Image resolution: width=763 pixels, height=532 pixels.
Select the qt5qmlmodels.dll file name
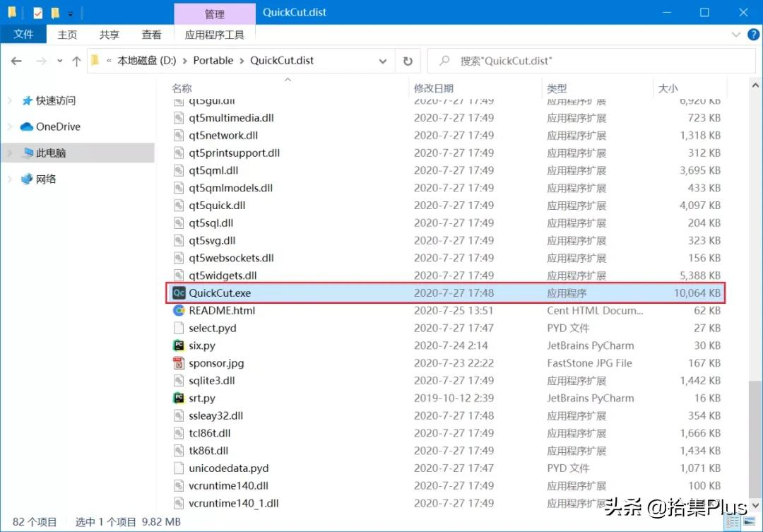pyautogui.click(x=230, y=188)
